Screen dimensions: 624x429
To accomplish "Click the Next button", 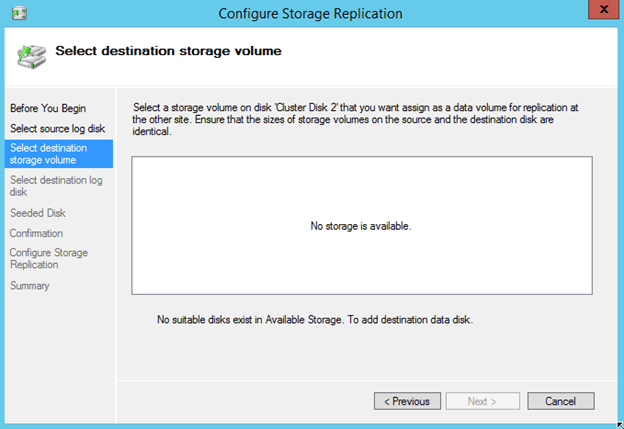I will (x=482, y=401).
